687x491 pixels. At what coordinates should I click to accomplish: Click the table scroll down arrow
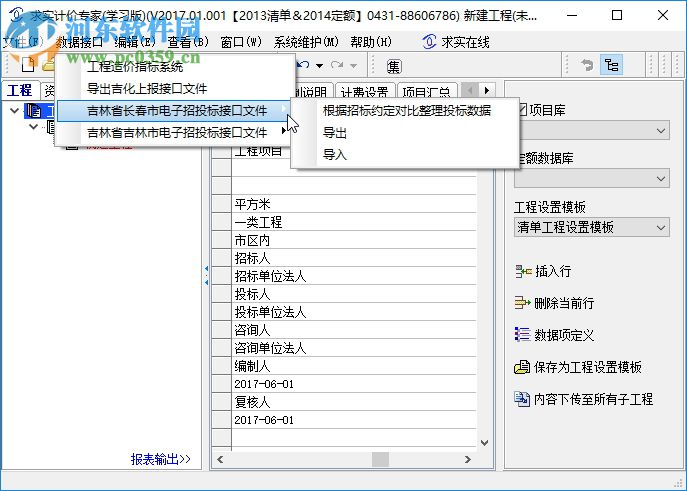[484, 443]
